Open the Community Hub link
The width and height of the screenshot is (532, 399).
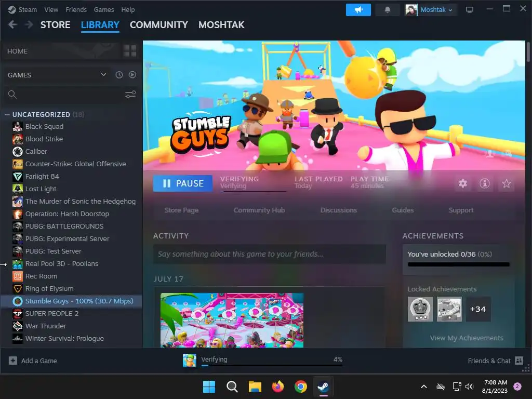259,210
